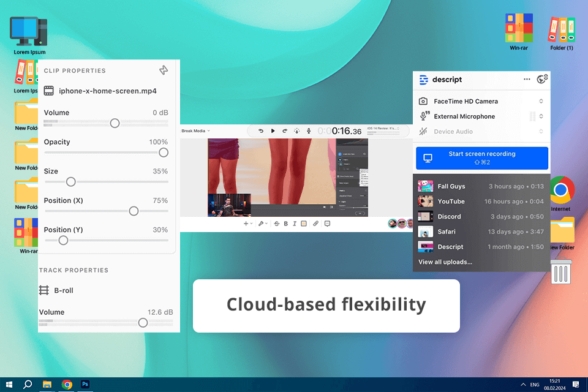Open View all uploads
Image resolution: width=588 pixels, height=392 pixels.
(445, 262)
